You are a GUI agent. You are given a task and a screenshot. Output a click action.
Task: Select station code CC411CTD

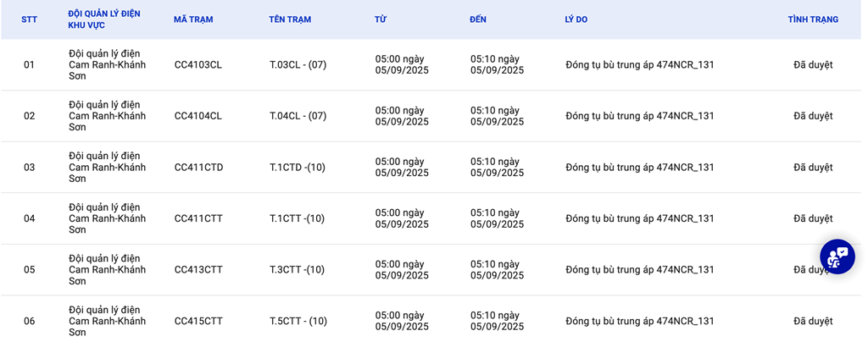(x=198, y=168)
